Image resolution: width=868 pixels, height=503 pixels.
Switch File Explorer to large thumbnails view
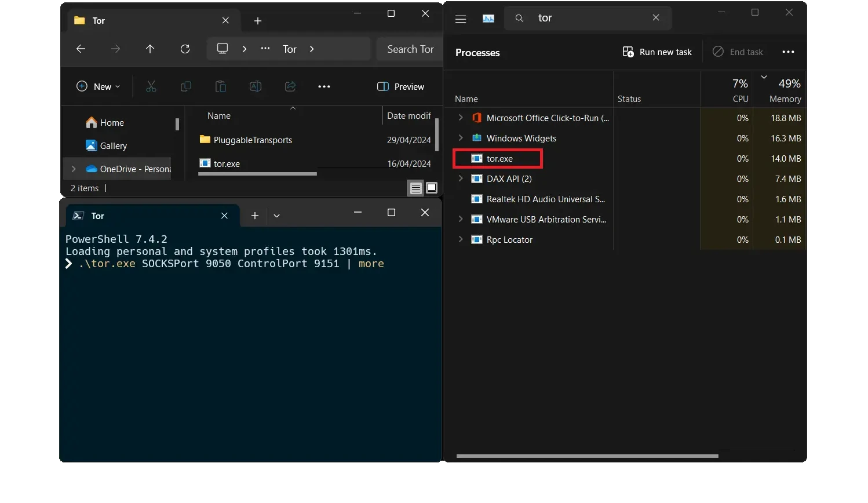432,188
